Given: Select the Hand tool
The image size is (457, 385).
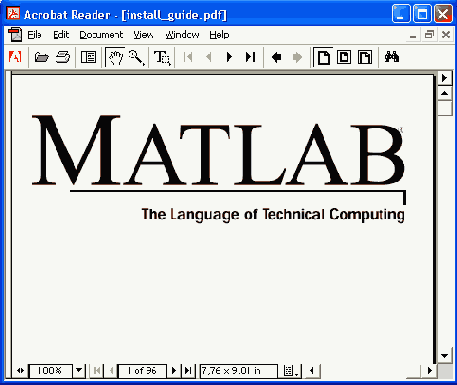Looking at the screenshot, I should point(115,57).
